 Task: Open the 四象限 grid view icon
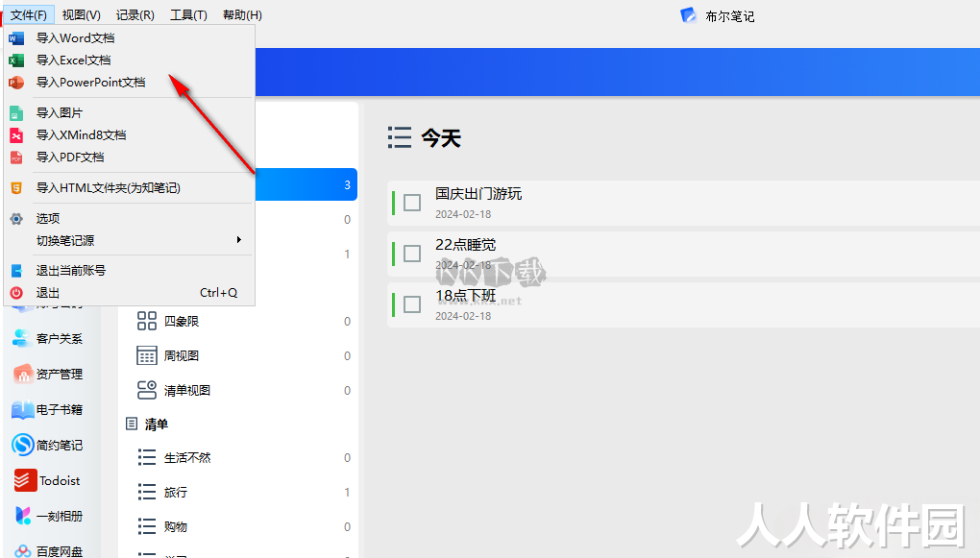tap(147, 321)
